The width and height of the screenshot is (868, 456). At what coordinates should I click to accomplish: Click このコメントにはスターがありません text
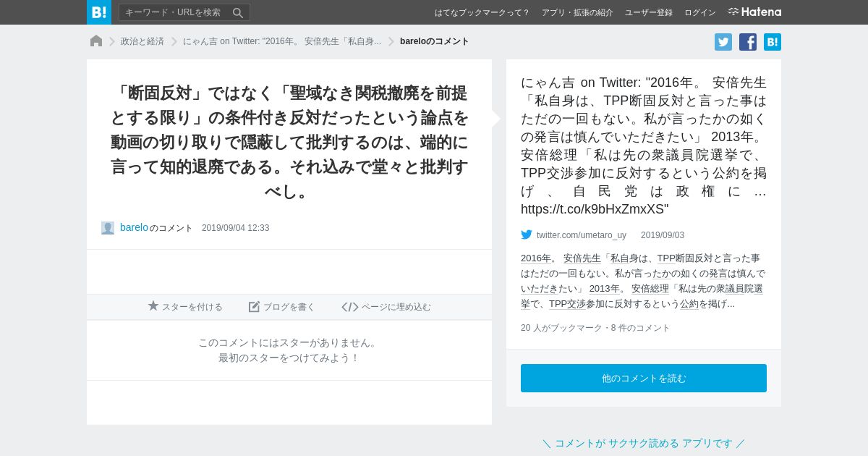point(289,342)
